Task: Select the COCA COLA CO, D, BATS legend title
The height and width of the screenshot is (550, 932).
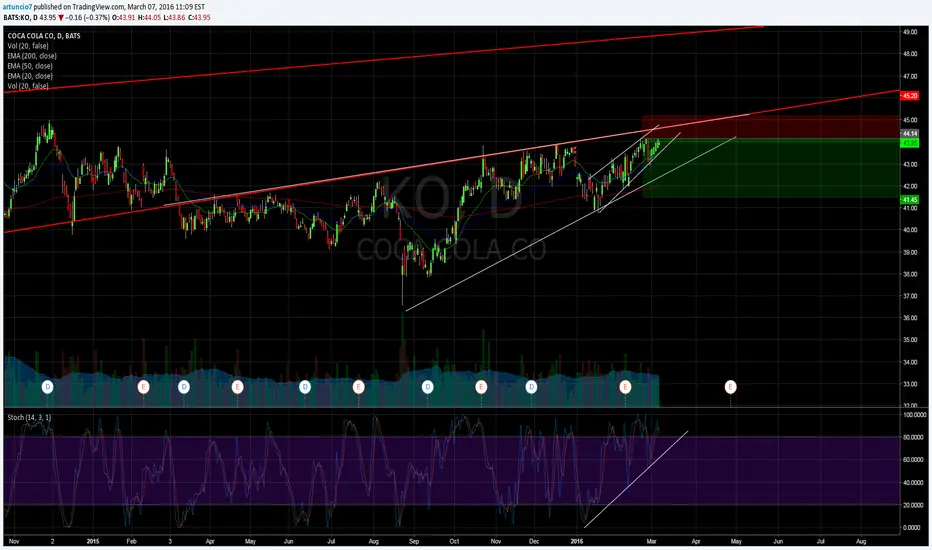Action: 44,36
